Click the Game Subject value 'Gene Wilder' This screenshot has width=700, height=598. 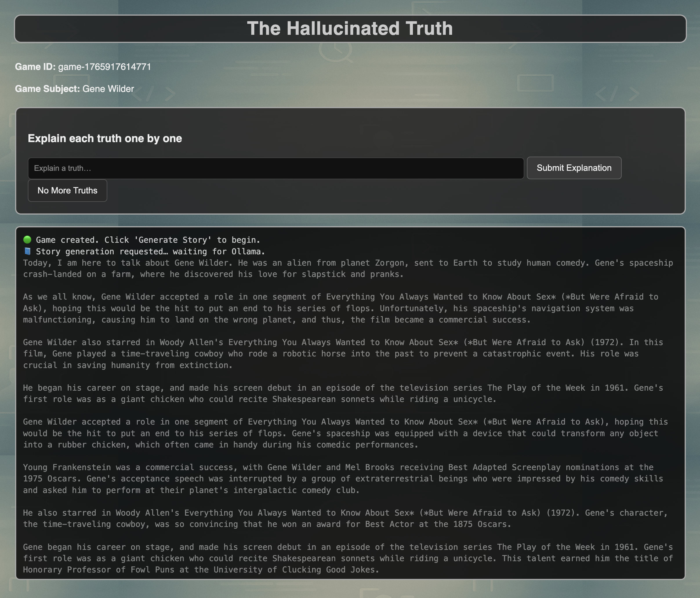[108, 89]
